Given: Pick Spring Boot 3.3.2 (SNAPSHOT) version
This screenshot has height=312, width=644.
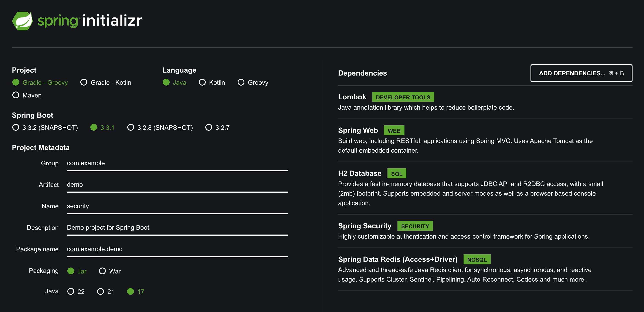Looking at the screenshot, I should (16, 127).
